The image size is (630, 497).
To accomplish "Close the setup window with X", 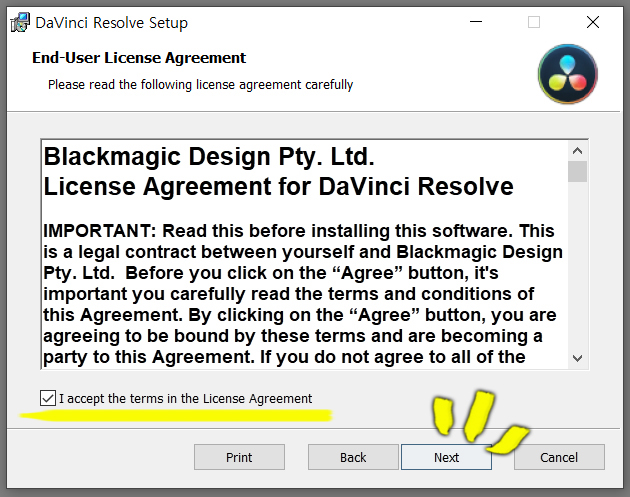I will (593, 22).
